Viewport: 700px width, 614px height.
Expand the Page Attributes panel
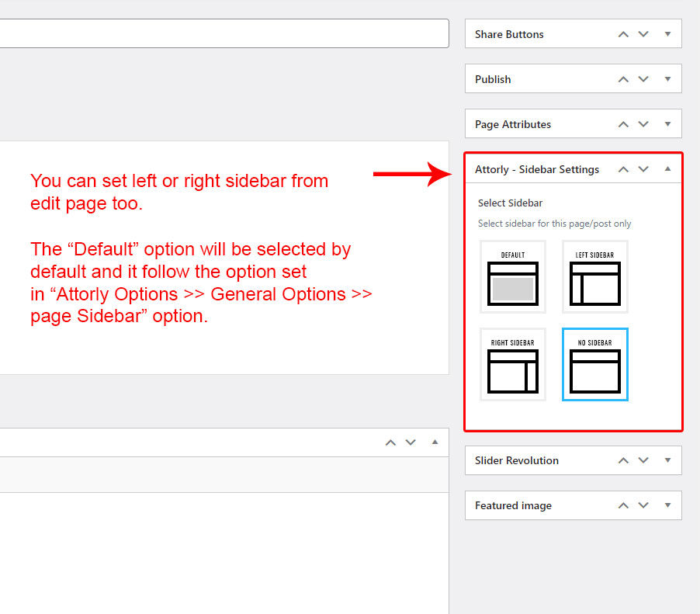(667, 124)
